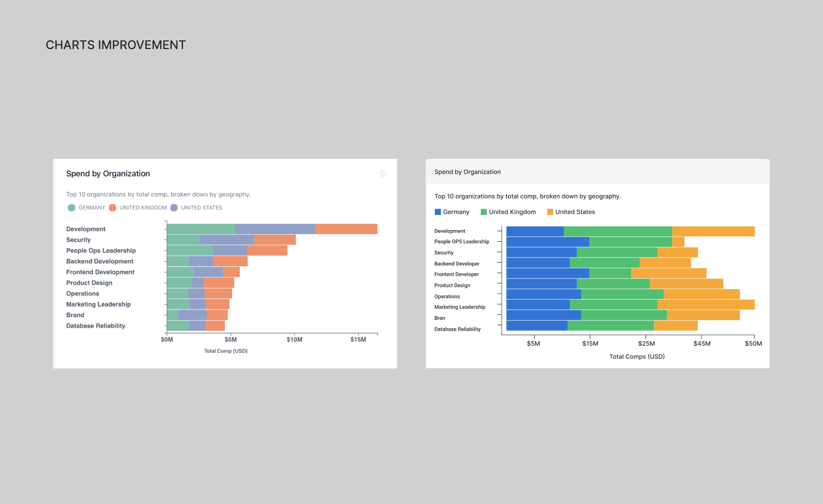Click the '$0M' axis tick label

point(167,340)
